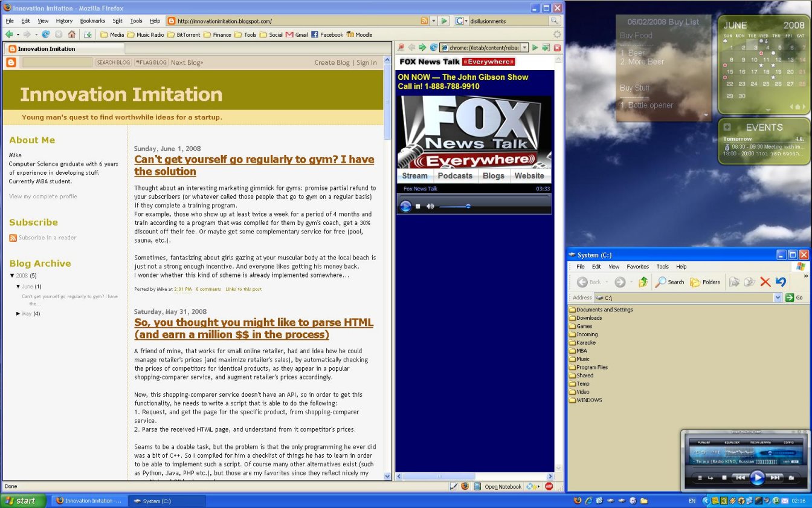Click the green Go arrow beside Firefox URL

[x=445, y=21]
